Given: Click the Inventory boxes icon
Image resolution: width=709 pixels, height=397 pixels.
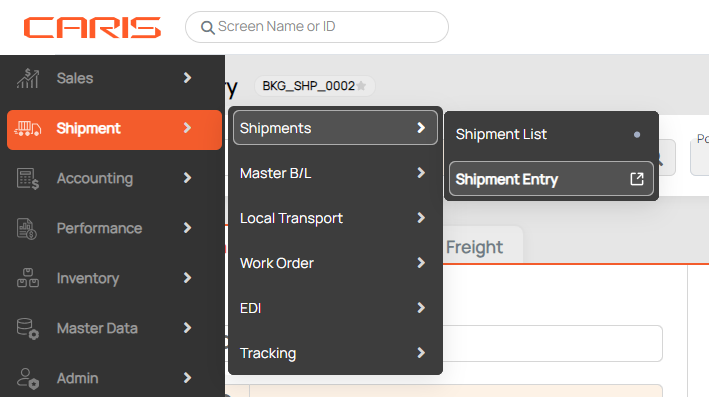Looking at the screenshot, I should point(28,278).
